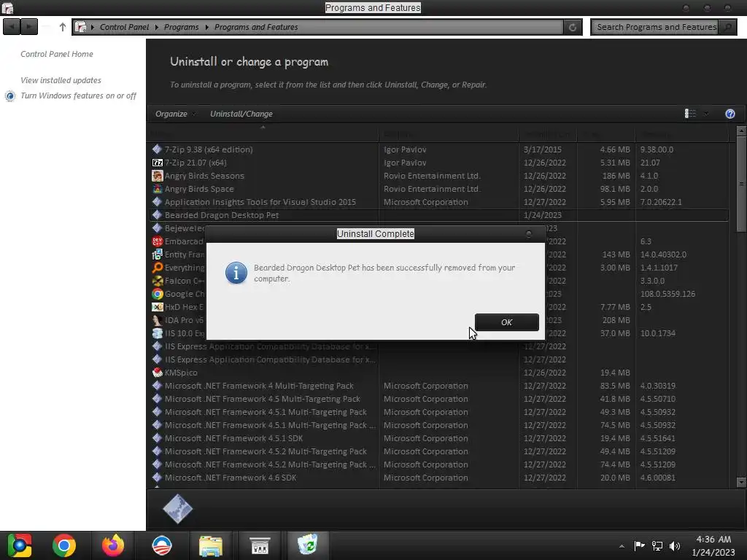The image size is (747, 560).
Task: Click OK in the Uninstall Complete dialog
Action: (506, 322)
